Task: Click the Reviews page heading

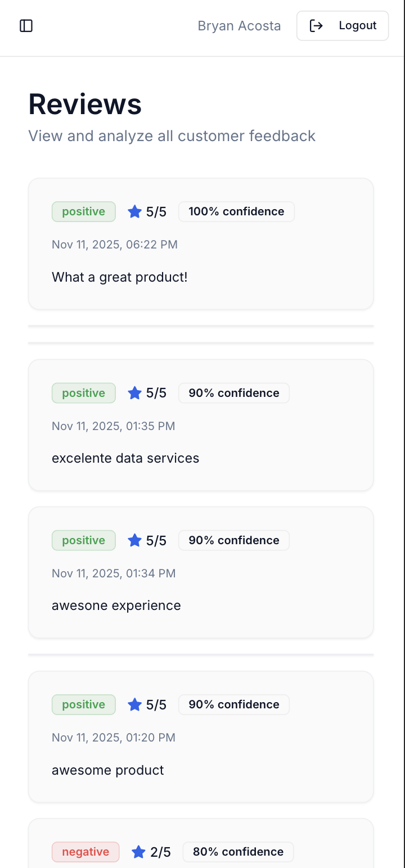Action: 85,105
